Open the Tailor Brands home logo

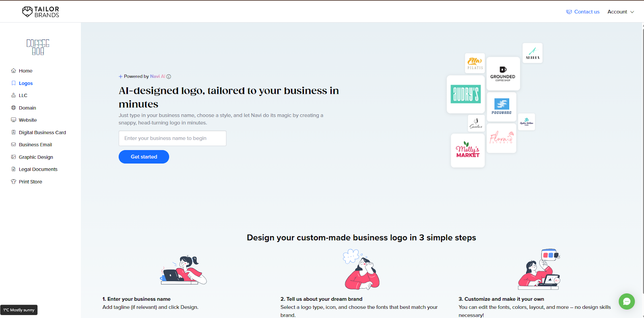[x=41, y=12]
